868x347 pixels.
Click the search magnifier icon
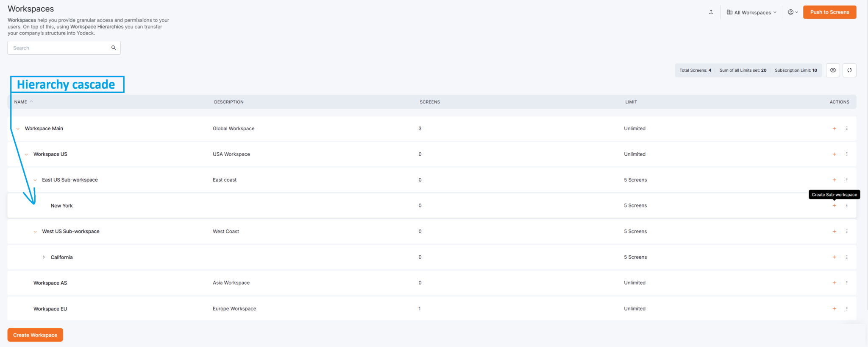pos(114,48)
